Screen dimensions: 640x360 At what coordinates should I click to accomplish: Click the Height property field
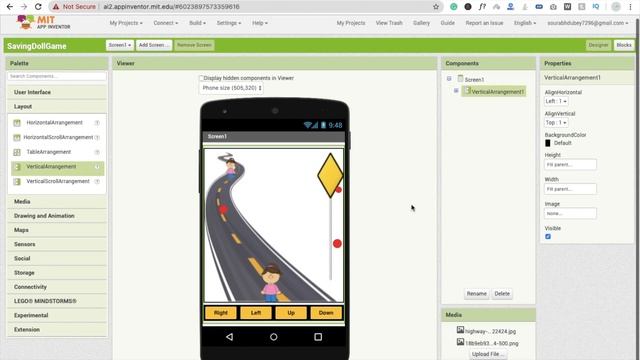coord(570,164)
